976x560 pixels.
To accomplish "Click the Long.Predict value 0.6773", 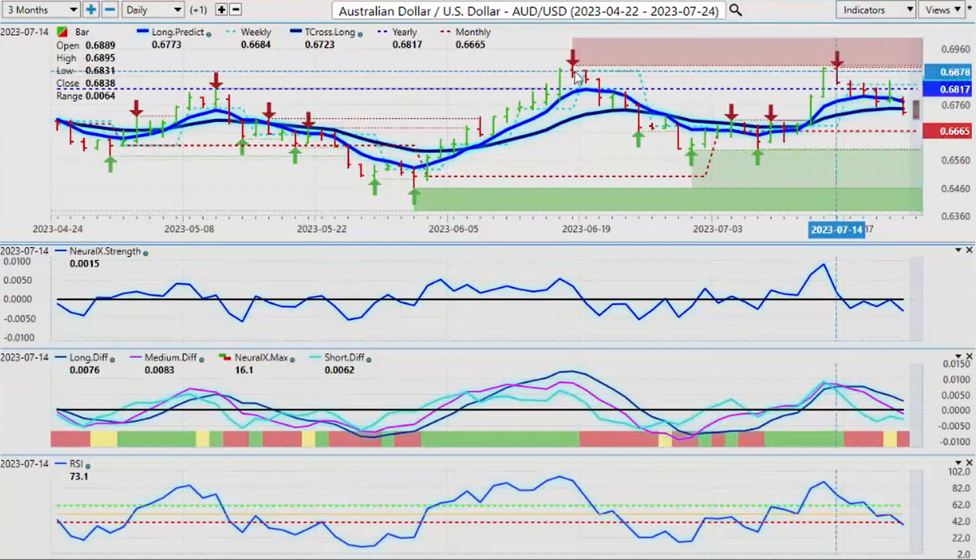I will coord(166,44).
